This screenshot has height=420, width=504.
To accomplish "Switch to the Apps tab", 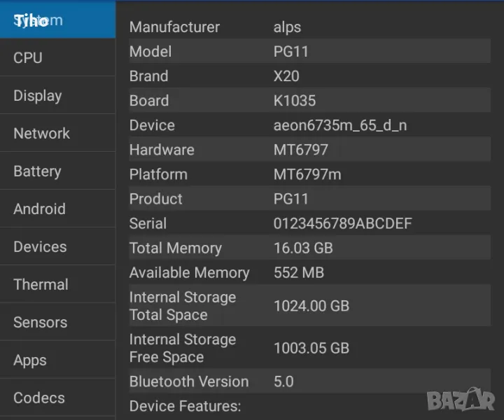I will pos(57,360).
